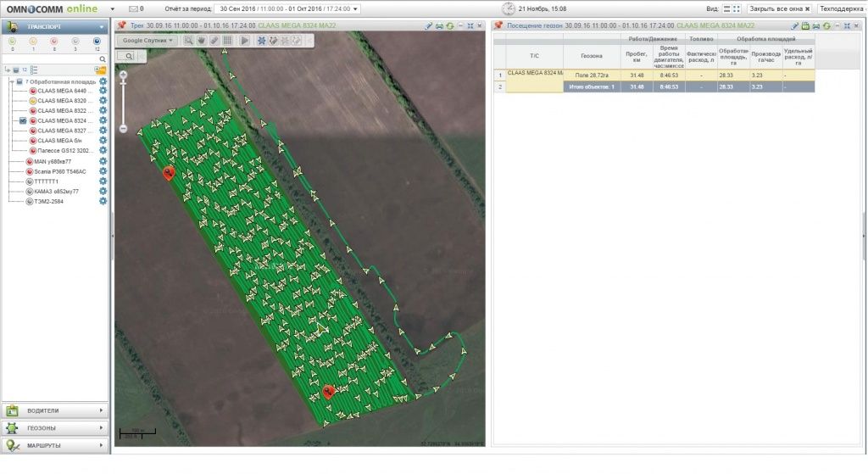Edit track report settings with pencil icon
The height and width of the screenshot is (474, 868).
point(428,26)
